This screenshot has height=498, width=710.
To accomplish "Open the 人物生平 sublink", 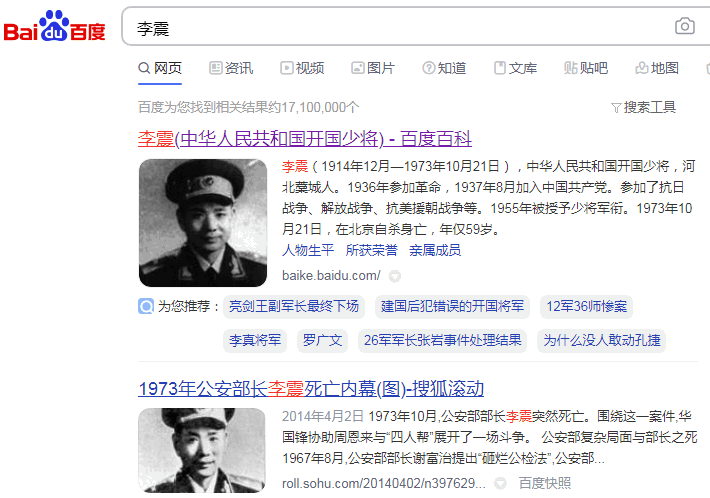I will (x=308, y=250).
